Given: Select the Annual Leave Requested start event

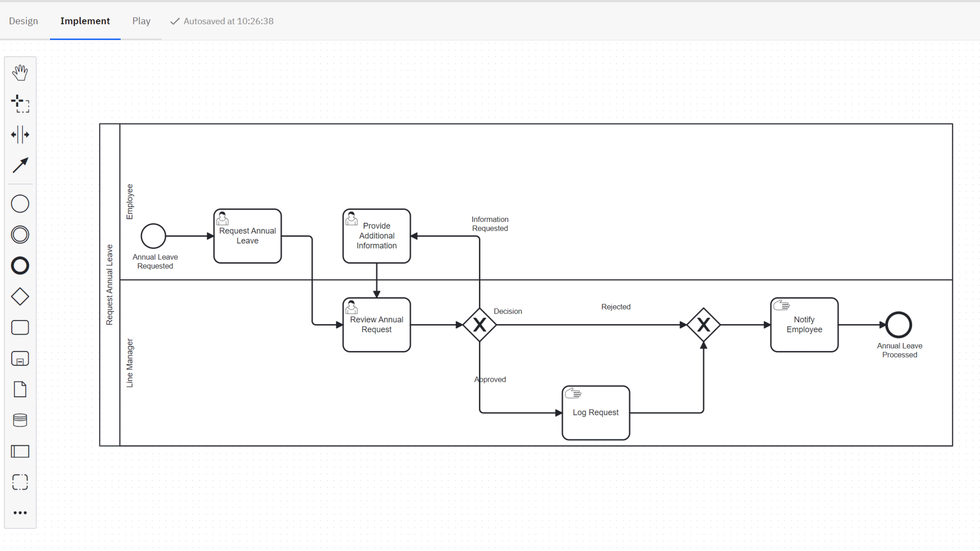Looking at the screenshot, I should [153, 236].
